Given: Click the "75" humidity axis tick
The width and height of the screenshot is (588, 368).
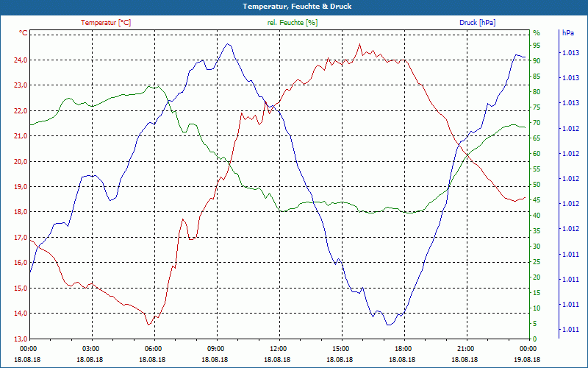Looking at the screenshot, I should pyautogui.click(x=537, y=107).
